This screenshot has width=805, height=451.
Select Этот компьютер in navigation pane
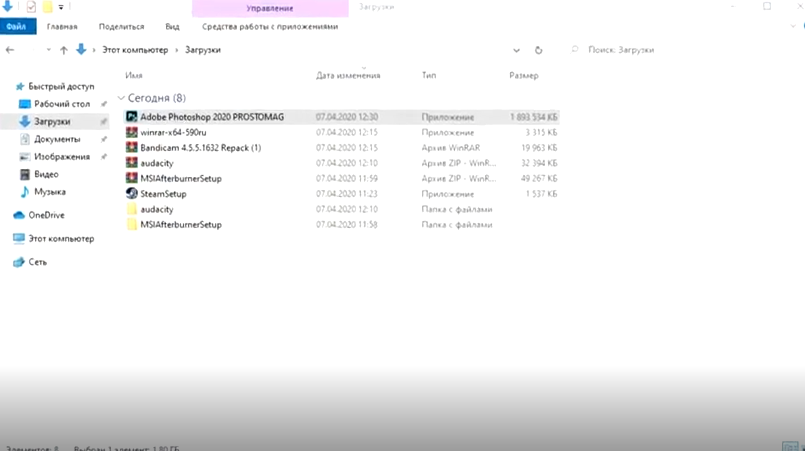61,239
